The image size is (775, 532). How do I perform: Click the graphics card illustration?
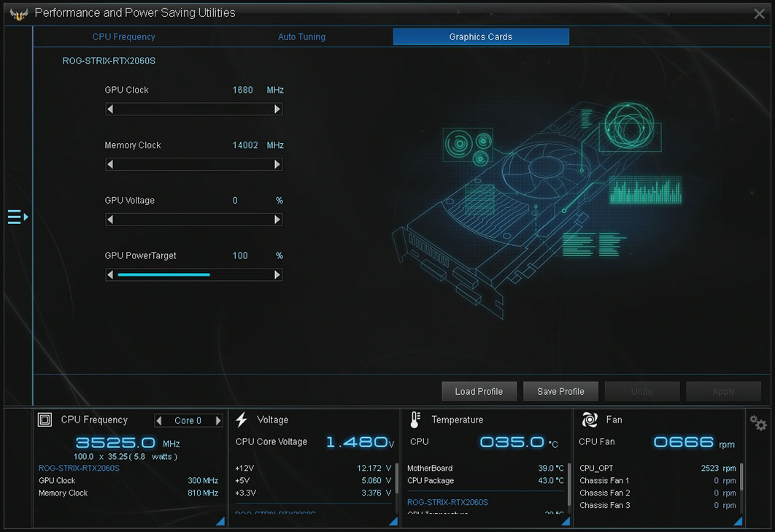[538, 210]
